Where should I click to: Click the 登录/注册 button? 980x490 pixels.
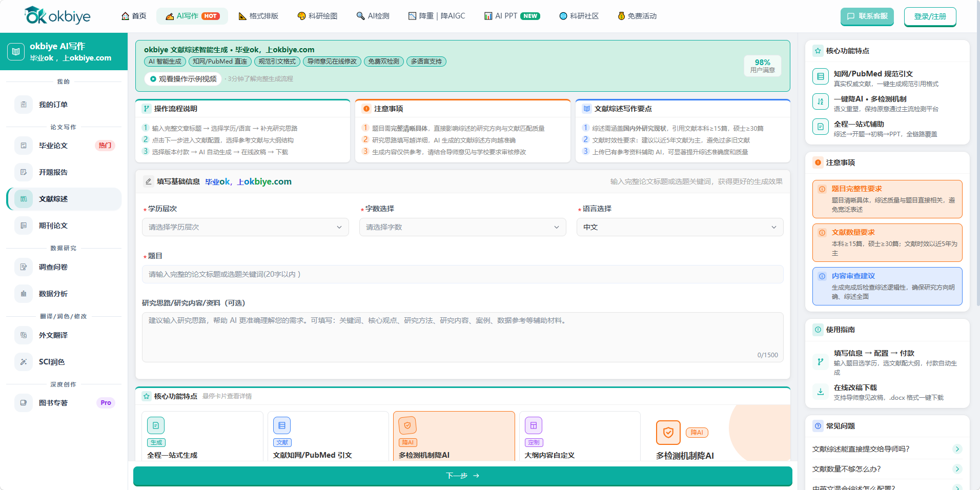[x=930, y=16]
